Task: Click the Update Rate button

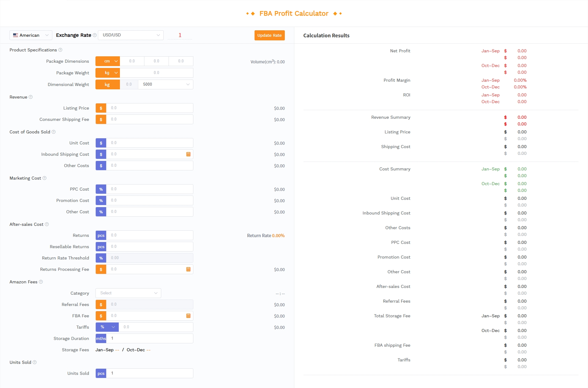Action: (x=269, y=35)
